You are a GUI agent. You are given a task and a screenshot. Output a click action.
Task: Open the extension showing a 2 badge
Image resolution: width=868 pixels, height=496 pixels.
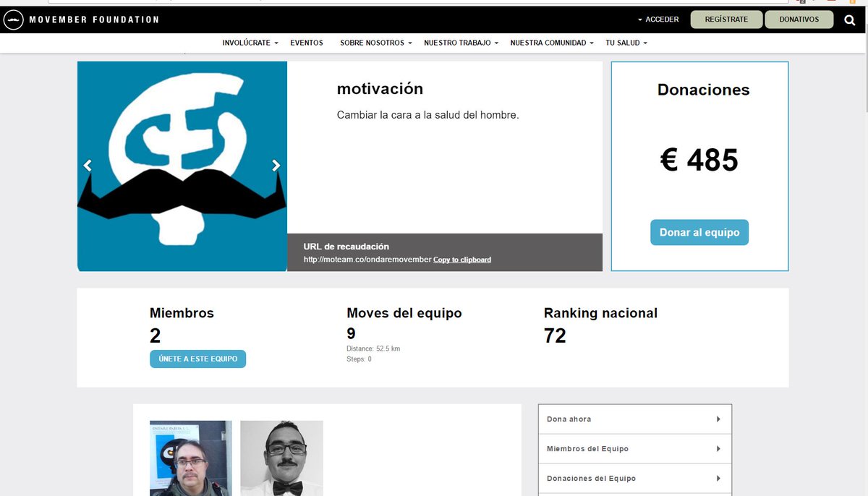pyautogui.click(x=800, y=3)
